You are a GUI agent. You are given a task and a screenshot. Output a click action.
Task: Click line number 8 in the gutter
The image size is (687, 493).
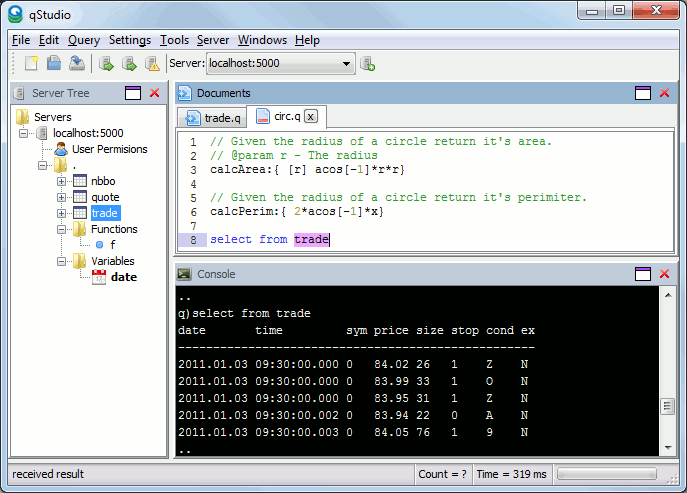193,240
